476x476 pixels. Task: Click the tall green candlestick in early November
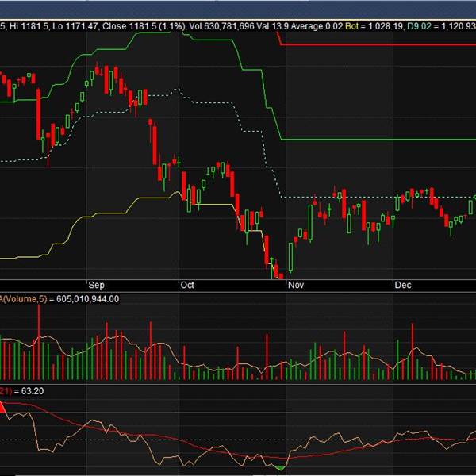click(x=310, y=224)
